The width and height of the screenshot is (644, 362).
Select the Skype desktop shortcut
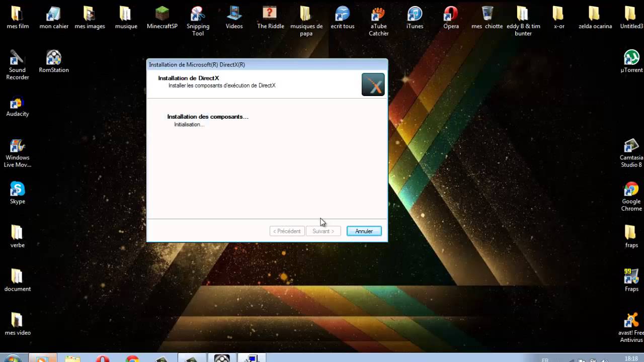pos(18,192)
